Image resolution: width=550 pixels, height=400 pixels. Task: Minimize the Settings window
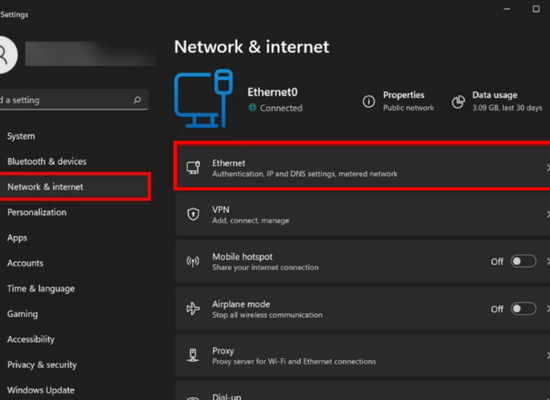coord(507,9)
